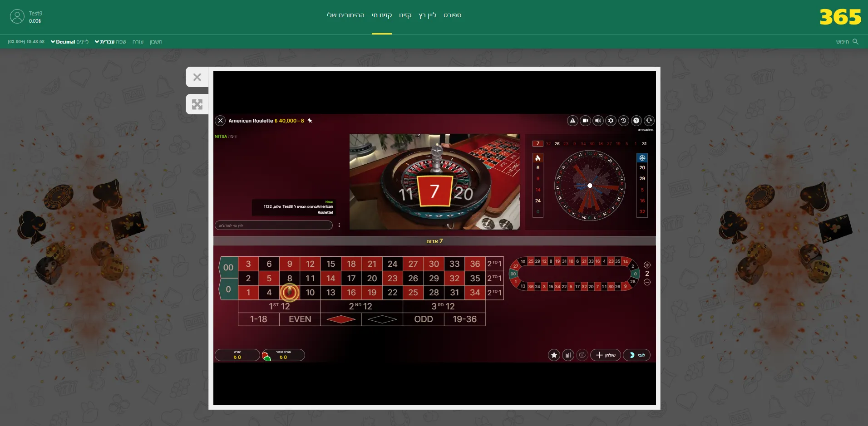Switch to the ספורט tab

point(452,15)
